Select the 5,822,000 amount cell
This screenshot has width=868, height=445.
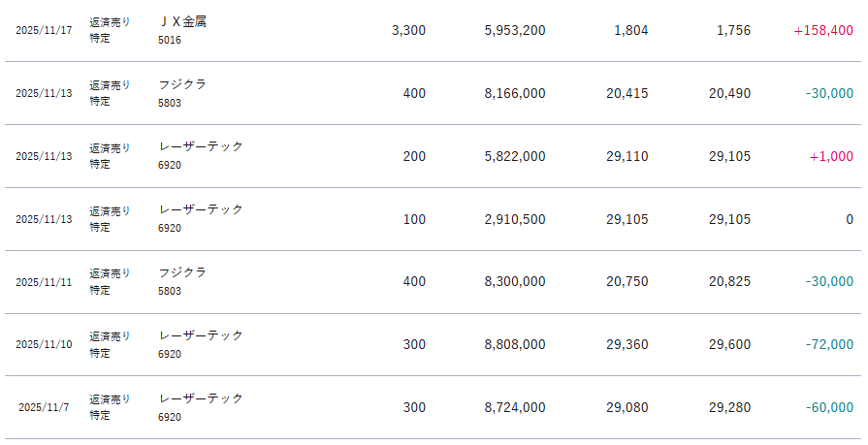pyautogui.click(x=514, y=156)
